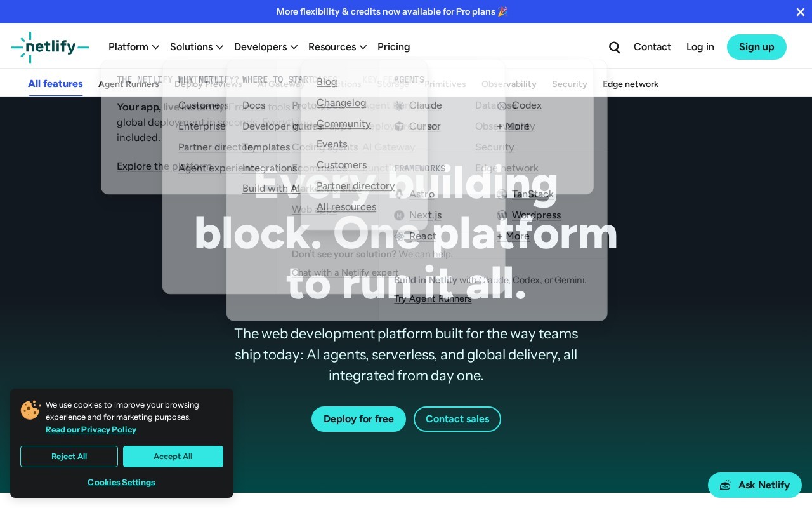Click the Next.js framework icon
812x508 pixels.
click(x=399, y=215)
